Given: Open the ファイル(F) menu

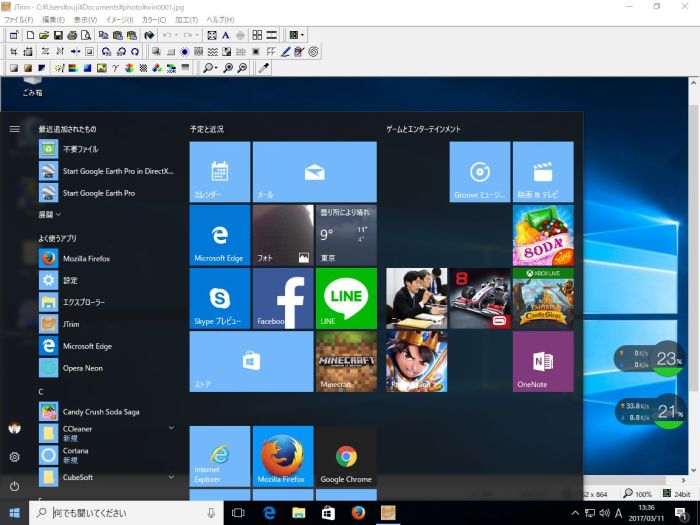Looking at the screenshot, I should (x=19, y=19).
